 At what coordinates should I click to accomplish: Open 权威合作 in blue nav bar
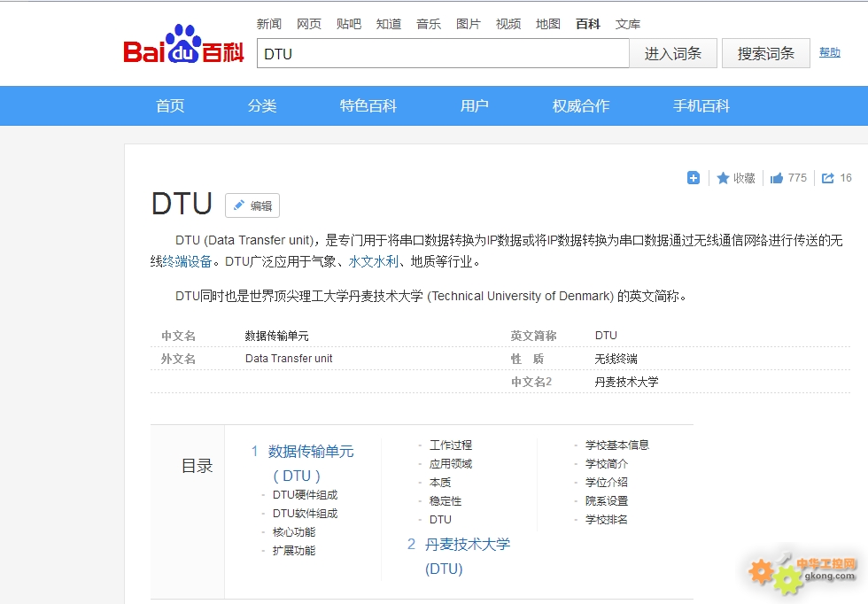click(581, 105)
